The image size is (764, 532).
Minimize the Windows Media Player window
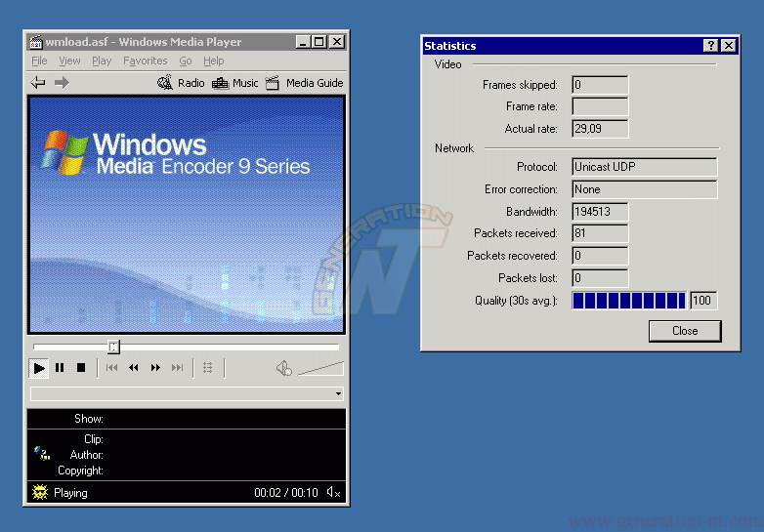[303, 42]
